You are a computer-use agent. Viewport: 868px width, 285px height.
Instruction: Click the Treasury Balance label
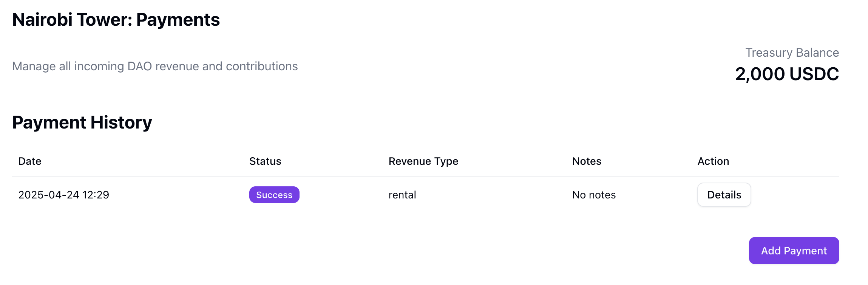point(792,53)
